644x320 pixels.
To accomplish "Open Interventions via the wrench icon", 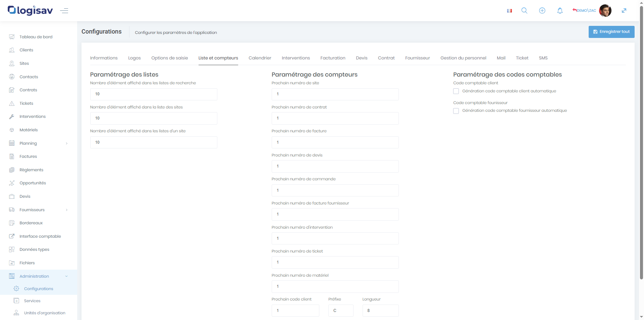I will tap(12, 117).
